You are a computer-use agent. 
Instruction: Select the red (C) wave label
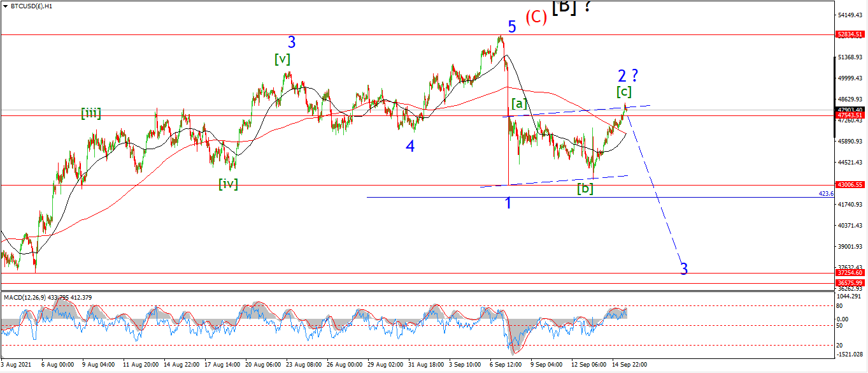pos(536,17)
